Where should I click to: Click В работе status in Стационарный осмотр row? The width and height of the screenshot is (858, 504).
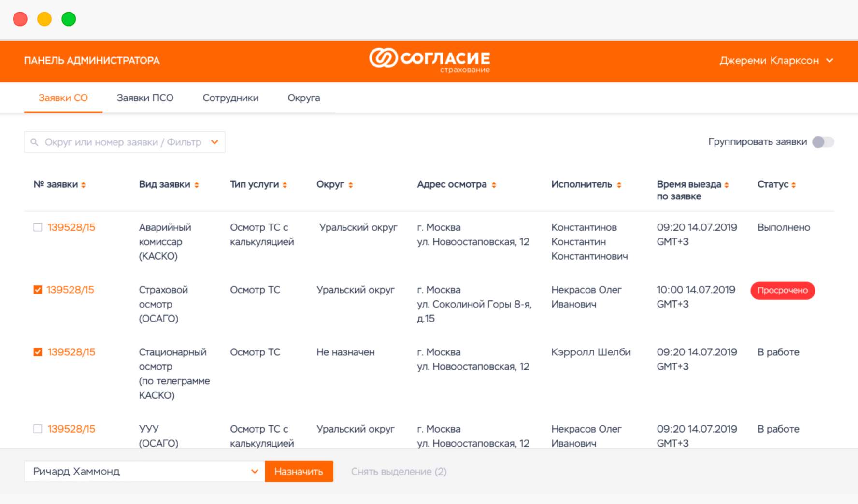[x=778, y=352]
